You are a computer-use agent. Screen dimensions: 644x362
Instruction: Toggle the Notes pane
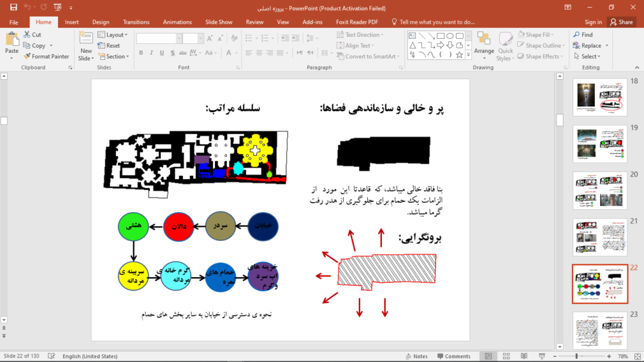416,356
